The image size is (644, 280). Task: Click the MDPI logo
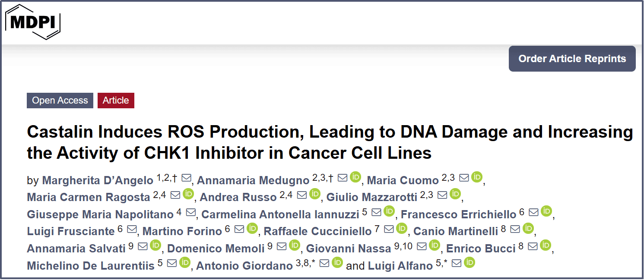click(32, 22)
